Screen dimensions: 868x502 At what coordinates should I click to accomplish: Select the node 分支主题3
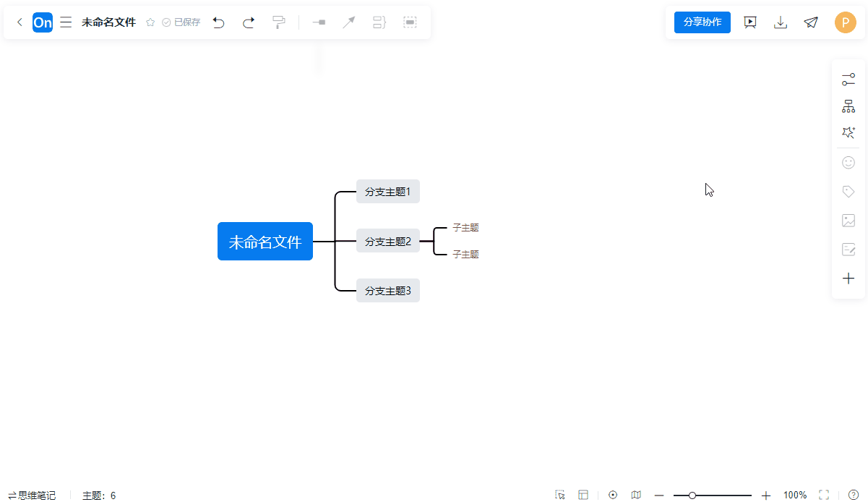click(x=388, y=290)
